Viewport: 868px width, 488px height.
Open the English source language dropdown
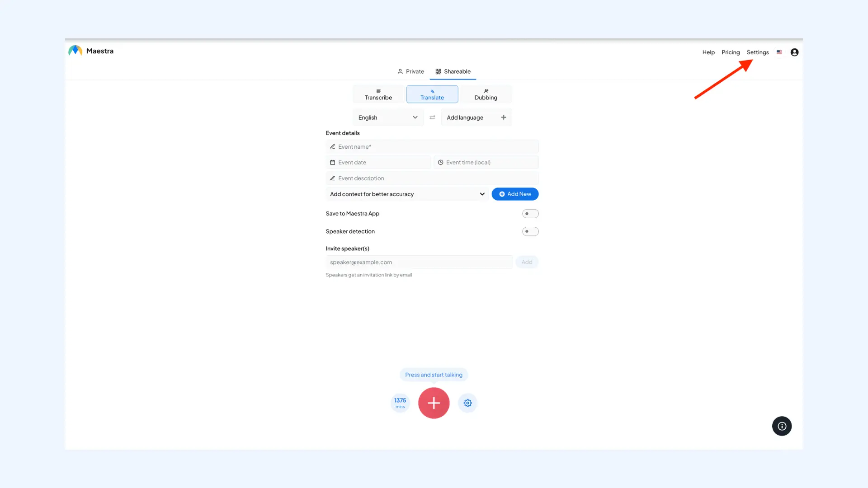coord(387,117)
